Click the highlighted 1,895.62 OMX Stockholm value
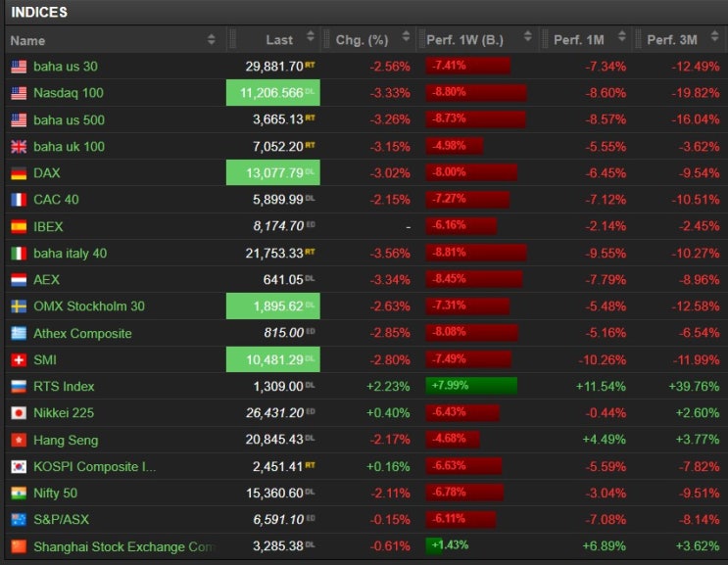728x565 pixels. [273, 306]
